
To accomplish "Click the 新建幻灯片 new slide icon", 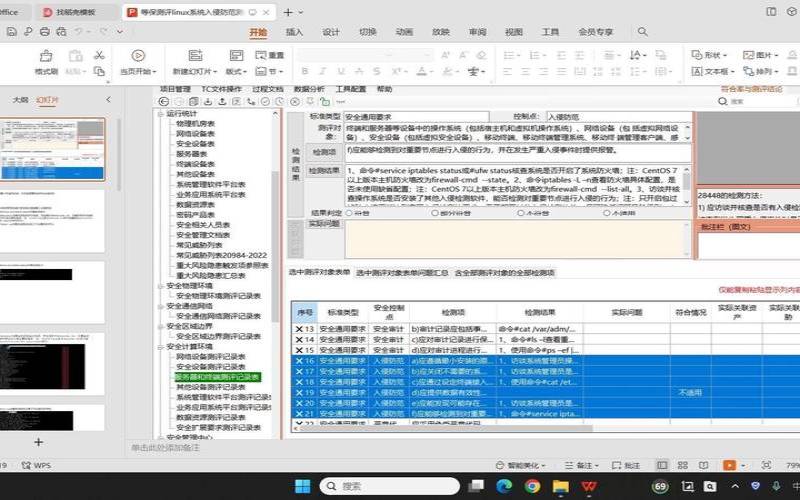I will tap(195, 55).
